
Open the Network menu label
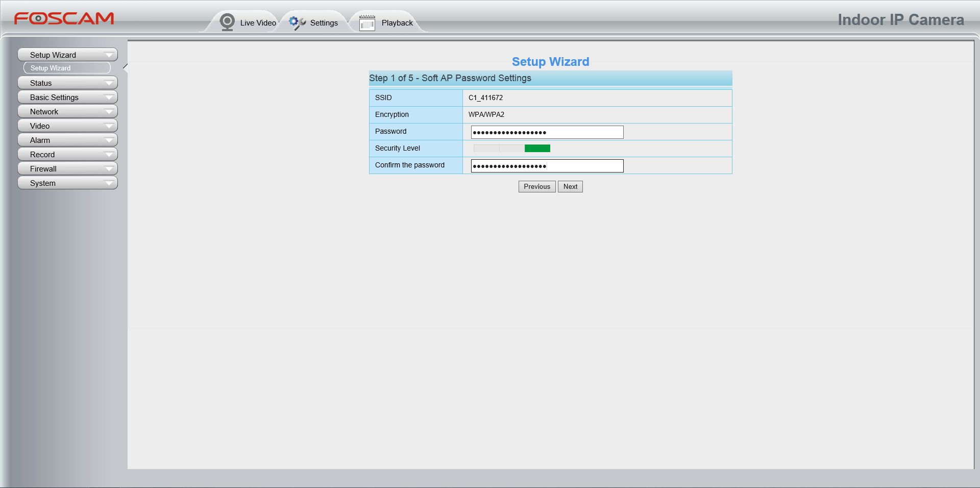pyautogui.click(x=44, y=112)
